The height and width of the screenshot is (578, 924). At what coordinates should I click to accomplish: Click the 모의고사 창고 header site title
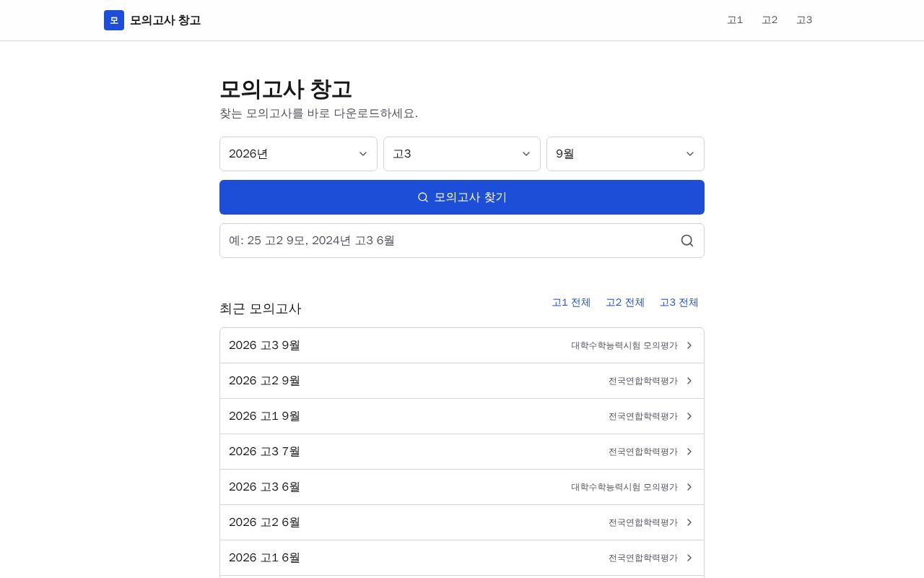165,20
